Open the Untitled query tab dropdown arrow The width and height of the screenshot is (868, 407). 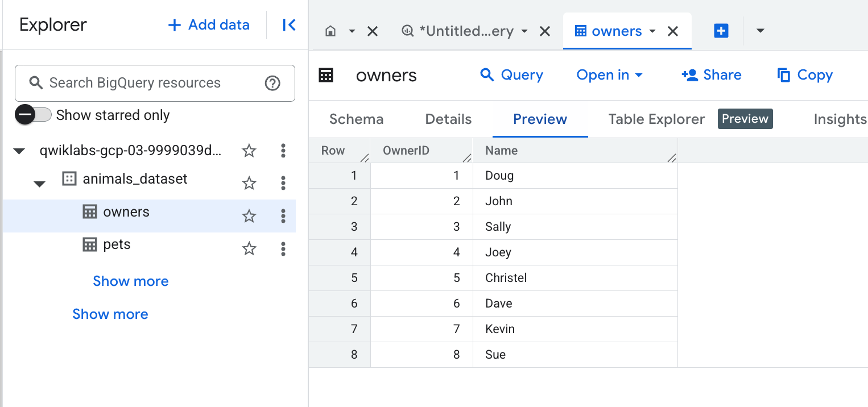click(524, 31)
